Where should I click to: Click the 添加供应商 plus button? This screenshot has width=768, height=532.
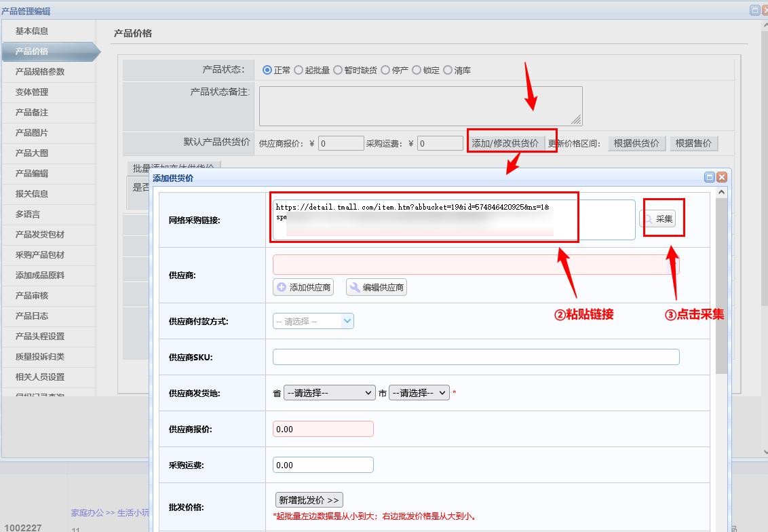(303, 288)
